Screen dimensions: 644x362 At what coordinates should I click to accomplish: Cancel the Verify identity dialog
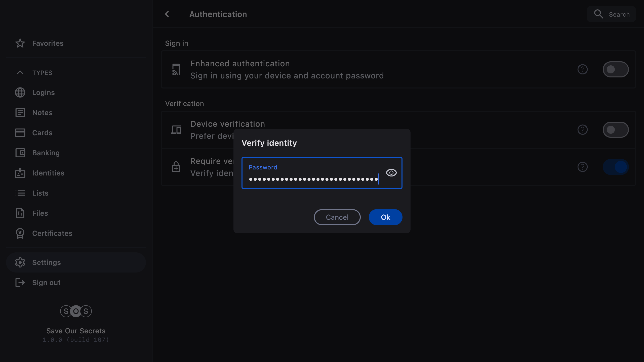point(337,217)
